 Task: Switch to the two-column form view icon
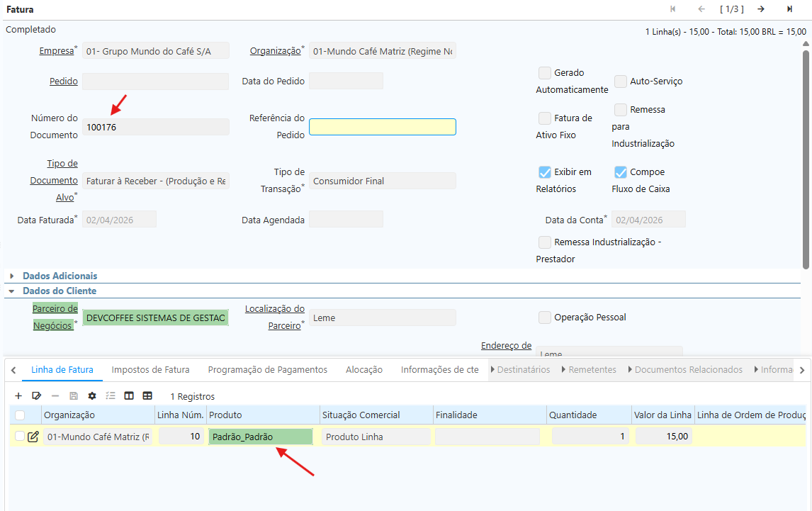[x=129, y=396]
